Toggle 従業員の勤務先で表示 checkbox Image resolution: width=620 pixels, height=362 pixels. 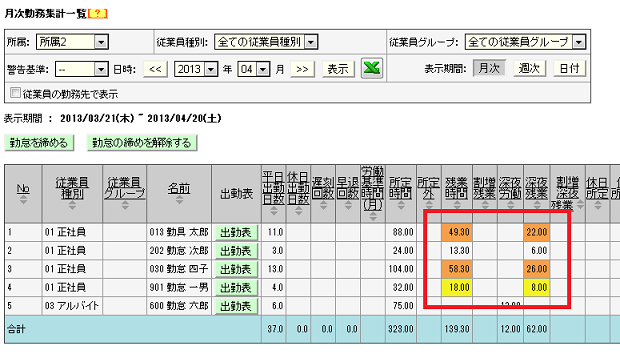coord(15,93)
